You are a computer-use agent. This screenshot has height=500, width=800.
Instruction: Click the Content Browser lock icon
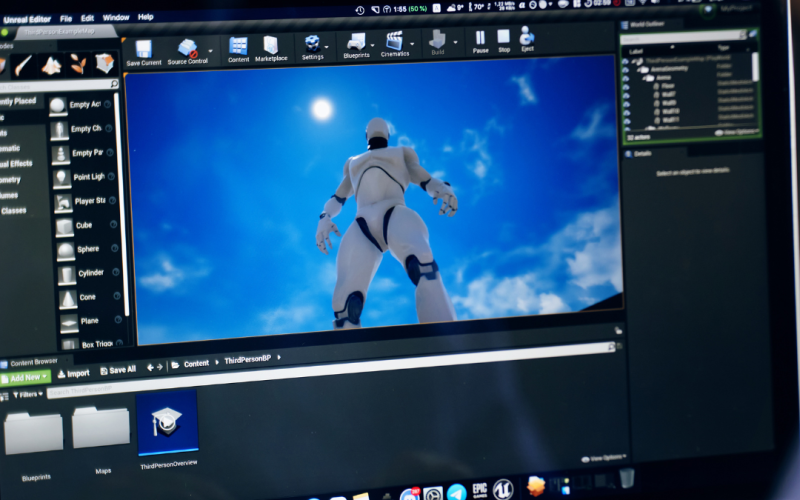618,330
